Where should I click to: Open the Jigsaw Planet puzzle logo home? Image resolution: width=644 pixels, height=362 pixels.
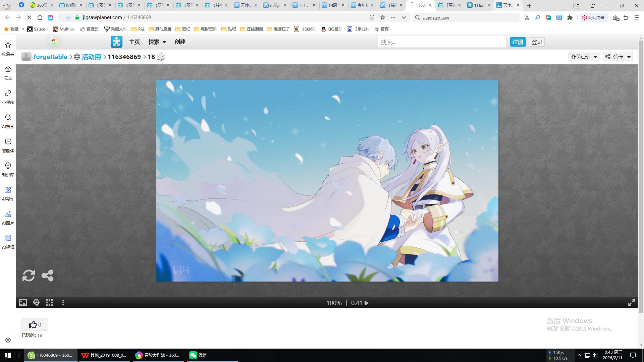tap(116, 42)
